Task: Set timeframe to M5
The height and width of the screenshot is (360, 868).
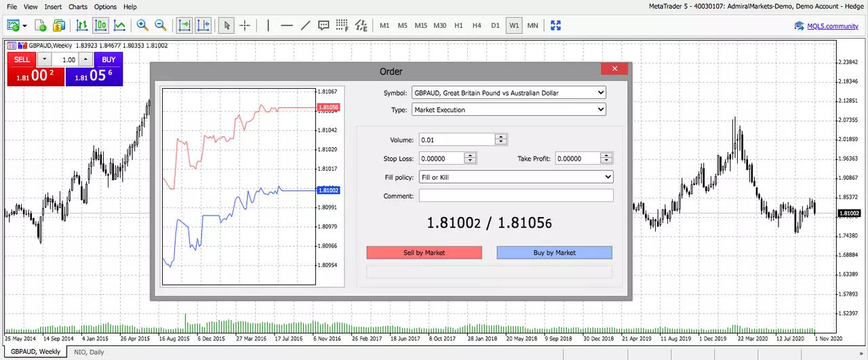Action: [403, 26]
